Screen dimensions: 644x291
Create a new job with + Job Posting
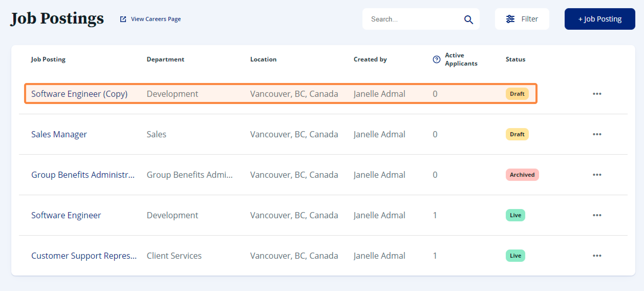pos(600,19)
